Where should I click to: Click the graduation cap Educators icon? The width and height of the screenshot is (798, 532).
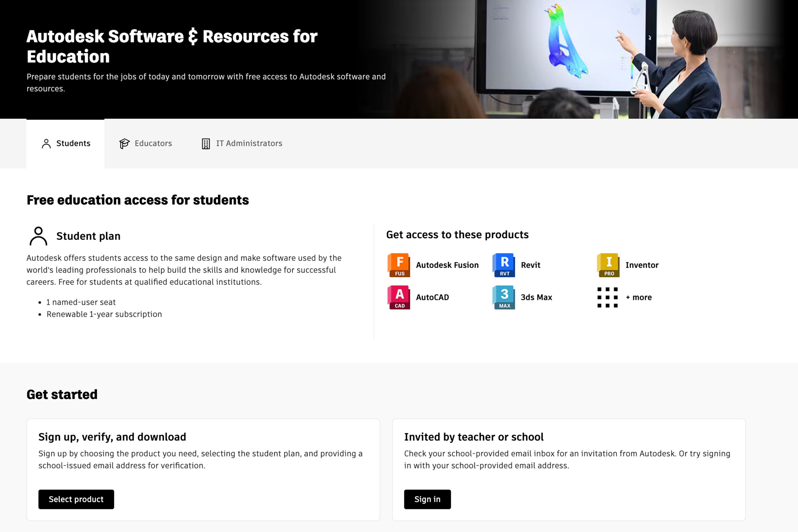pos(124,144)
